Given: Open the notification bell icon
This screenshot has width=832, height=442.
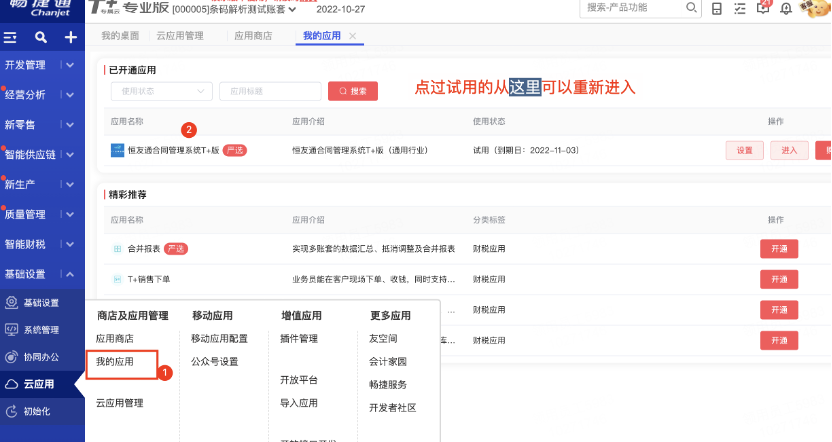Looking at the screenshot, I should point(786,8).
